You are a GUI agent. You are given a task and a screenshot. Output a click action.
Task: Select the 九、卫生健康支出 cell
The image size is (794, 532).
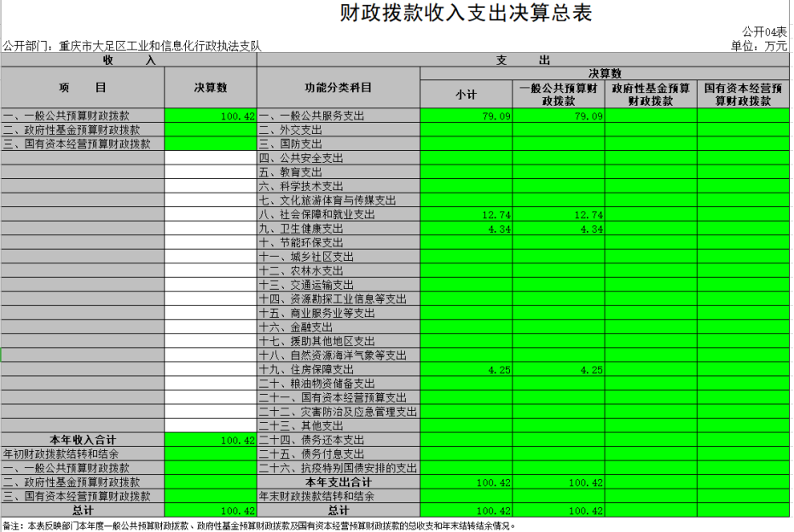pos(339,228)
